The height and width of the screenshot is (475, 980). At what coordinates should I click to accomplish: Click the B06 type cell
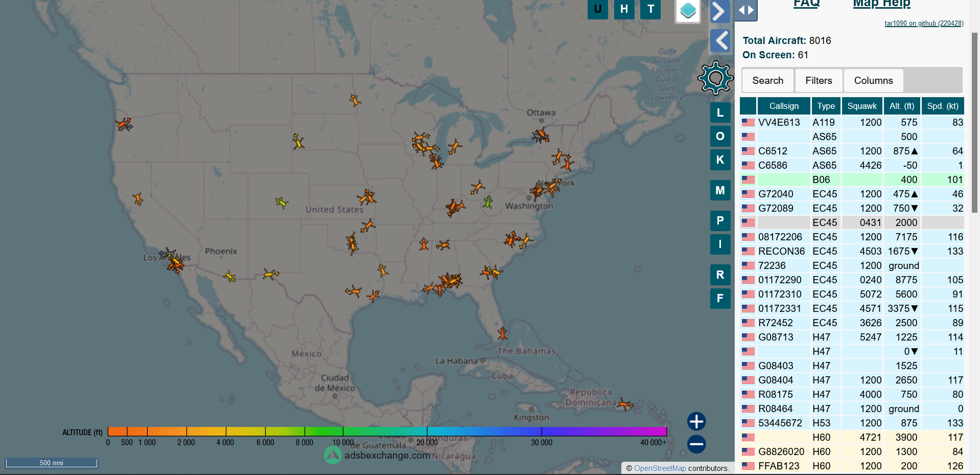pyautogui.click(x=826, y=179)
